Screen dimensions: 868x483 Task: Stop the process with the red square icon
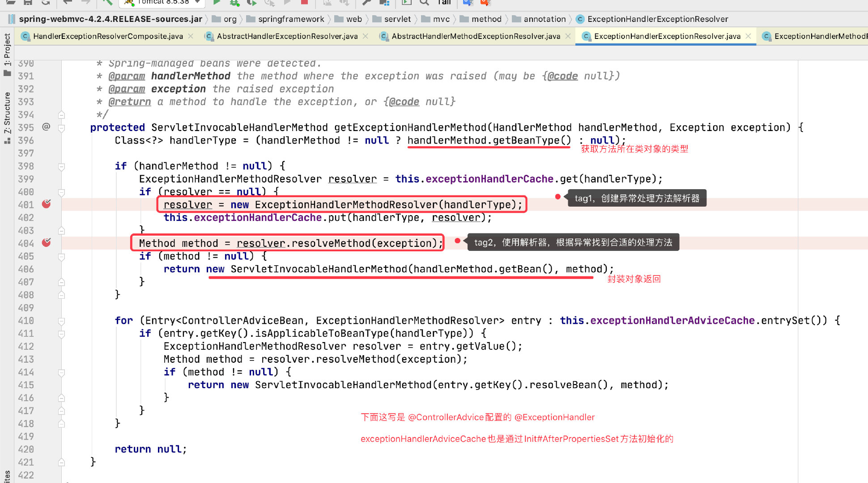click(x=304, y=2)
